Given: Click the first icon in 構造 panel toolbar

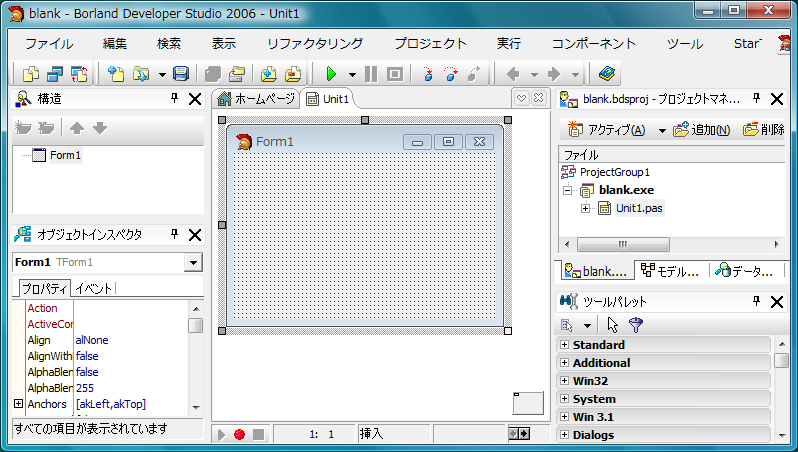Looking at the screenshot, I should [x=22, y=128].
